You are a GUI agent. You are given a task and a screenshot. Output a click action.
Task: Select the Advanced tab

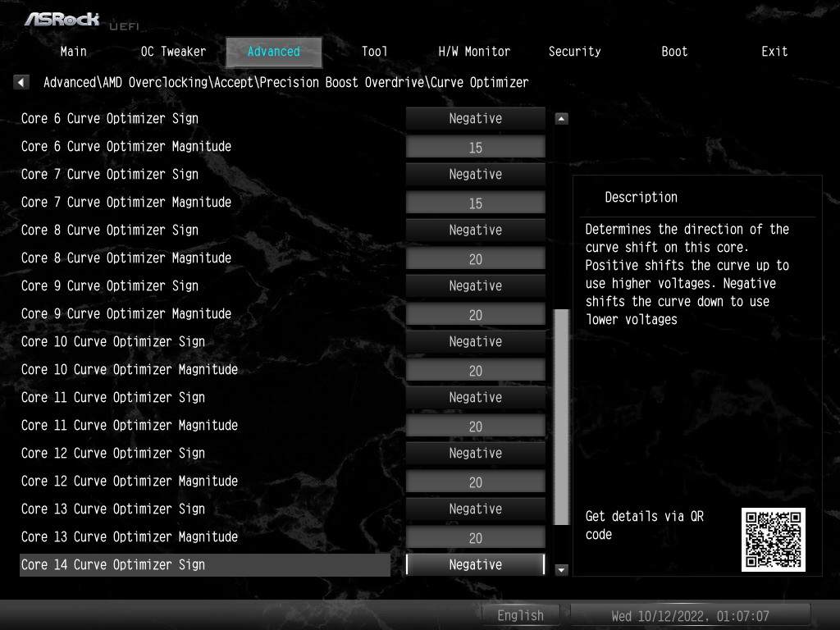(x=274, y=52)
